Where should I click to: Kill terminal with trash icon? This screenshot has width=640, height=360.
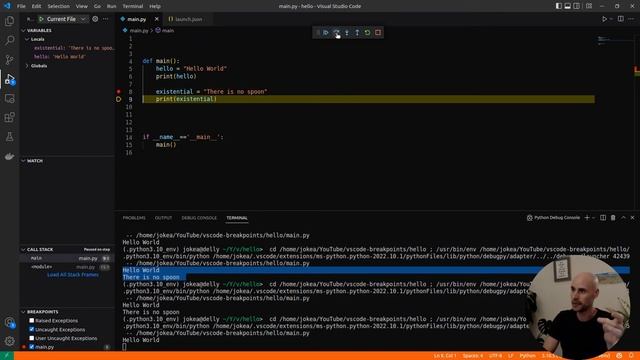(613, 218)
